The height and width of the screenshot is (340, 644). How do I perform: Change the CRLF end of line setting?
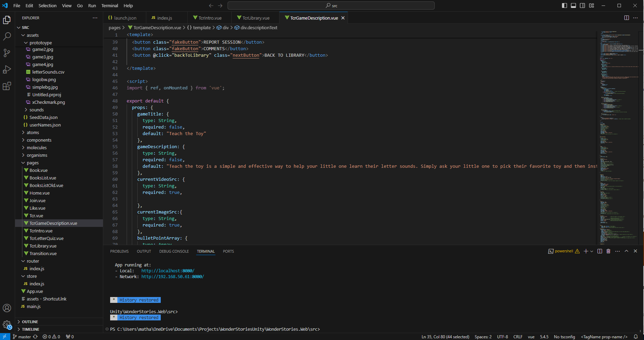[x=518, y=337]
